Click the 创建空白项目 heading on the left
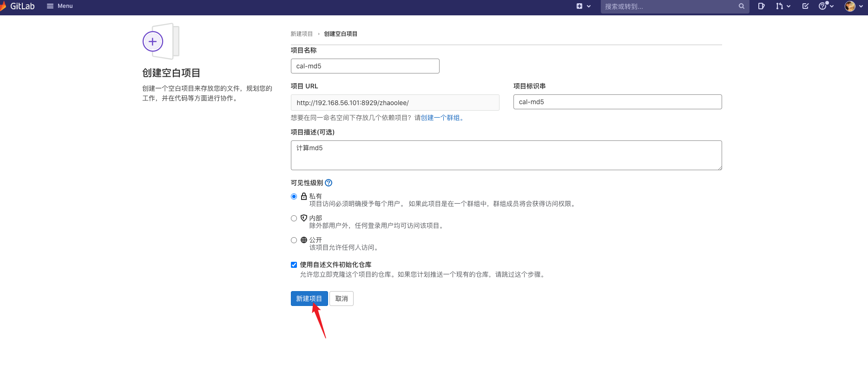 tap(171, 73)
